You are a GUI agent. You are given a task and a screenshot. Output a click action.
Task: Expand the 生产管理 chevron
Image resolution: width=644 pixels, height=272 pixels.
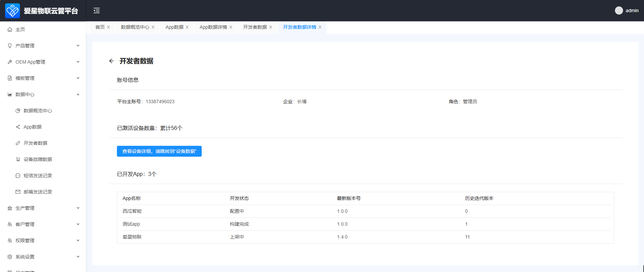(x=78, y=208)
